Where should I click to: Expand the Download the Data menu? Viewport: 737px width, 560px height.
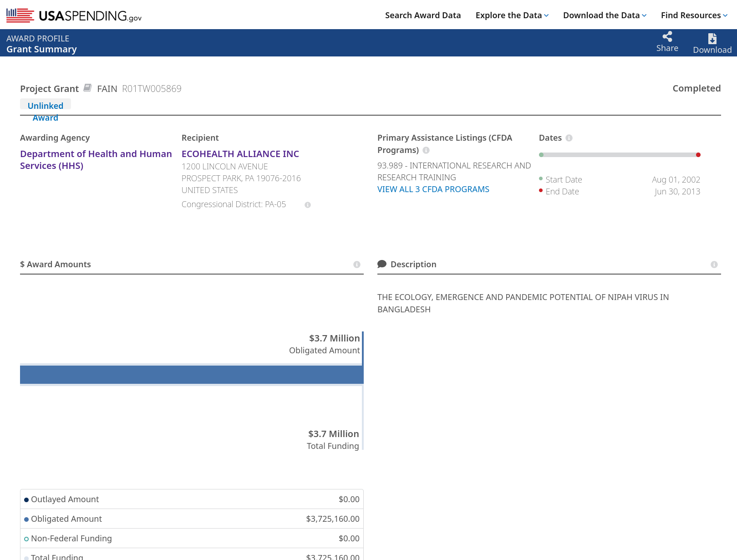[605, 15]
